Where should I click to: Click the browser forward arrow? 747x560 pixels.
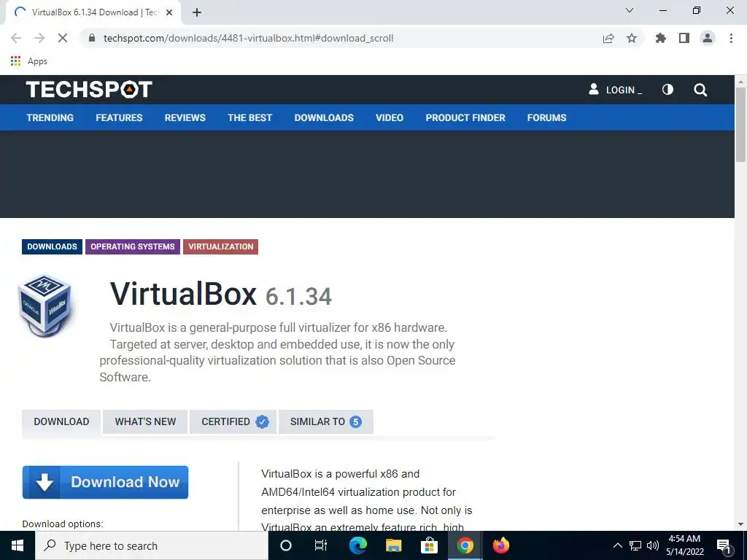click(39, 38)
